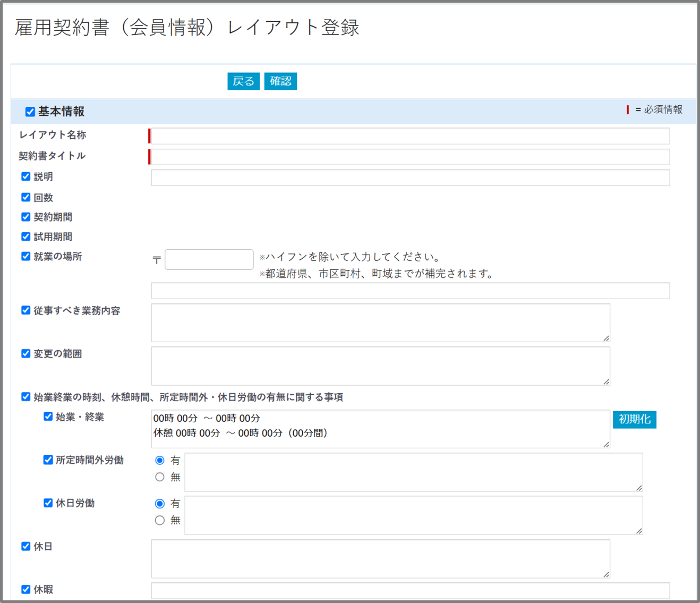Uncheck the 就業の場所 checkbox
Viewport: 700px width, 603px height.
pyautogui.click(x=25, y=256)
